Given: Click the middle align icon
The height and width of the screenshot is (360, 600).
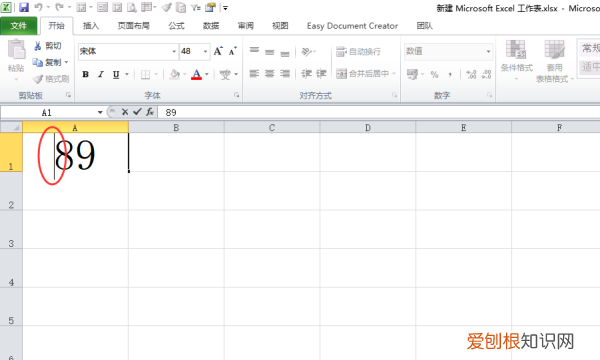Looking at the screenshot, I should coord(270,51).
